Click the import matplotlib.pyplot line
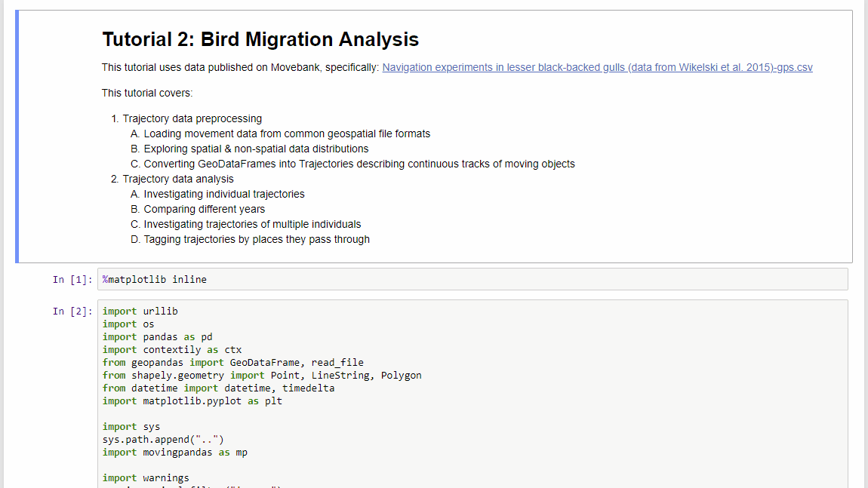The height and width of the screenshot is (488, 868). pyautogui.click(x=192, y=401)
